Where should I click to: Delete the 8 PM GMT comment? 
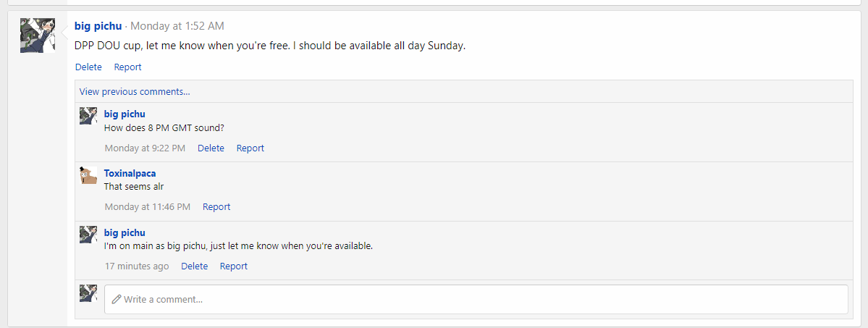point(211,148)
